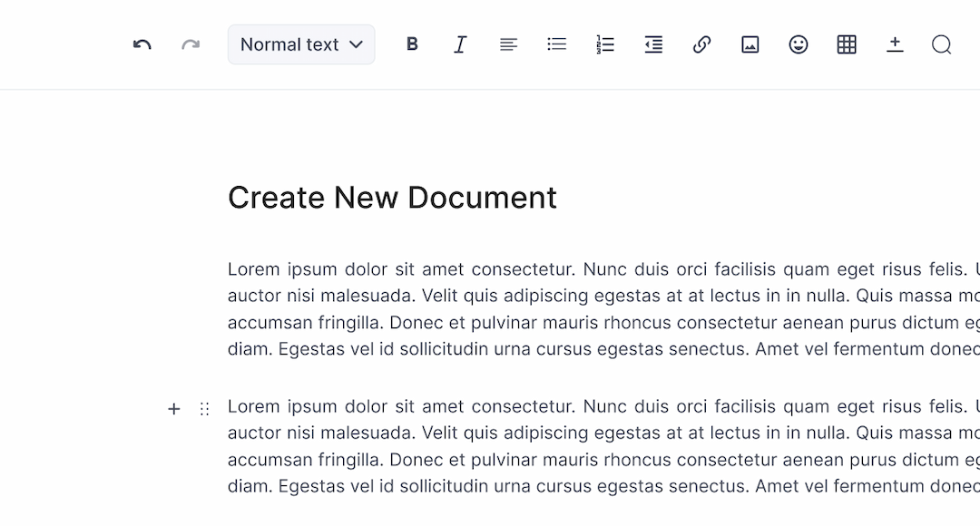Toggle italic formatting

click(460, 44)
